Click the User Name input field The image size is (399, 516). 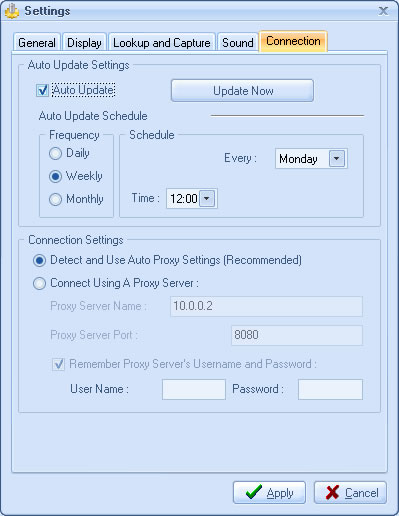point(194,389)
